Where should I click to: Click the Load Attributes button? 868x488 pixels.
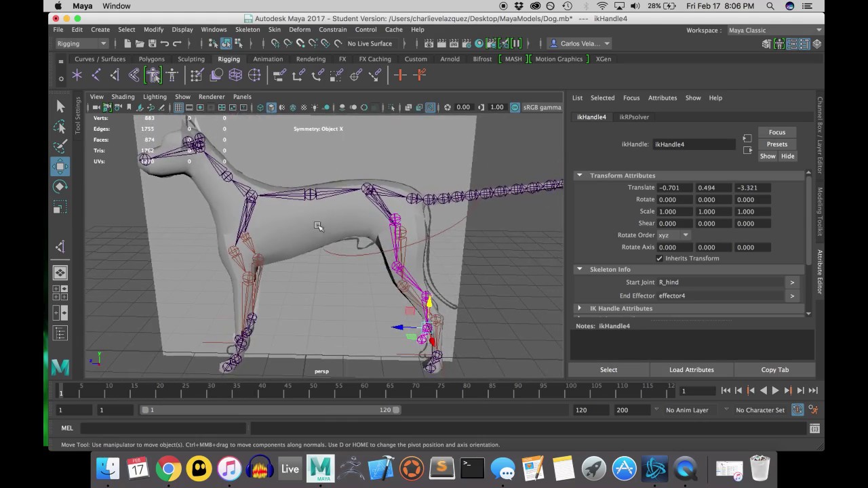tap(691, 370)
